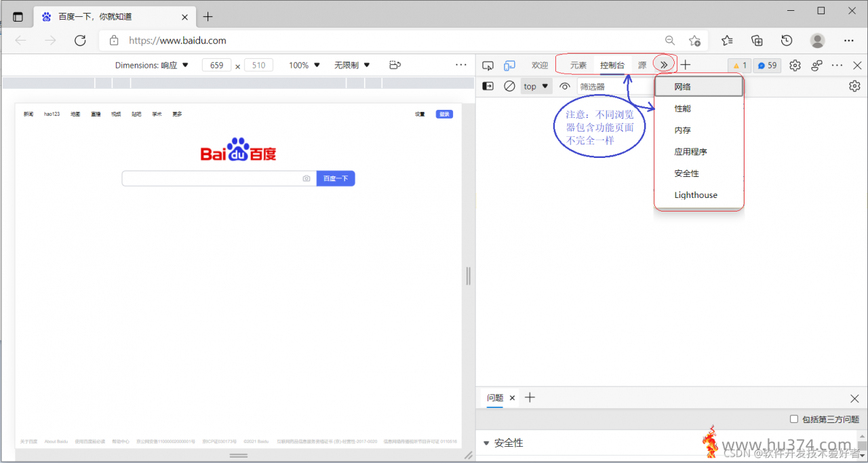Toggle the include third-party issues checkbox

tap(794, 419)
